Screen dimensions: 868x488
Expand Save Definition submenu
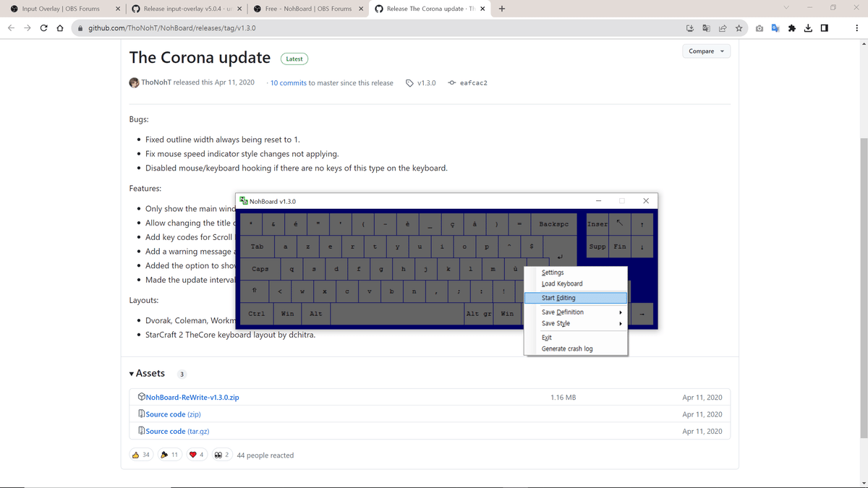576,312
